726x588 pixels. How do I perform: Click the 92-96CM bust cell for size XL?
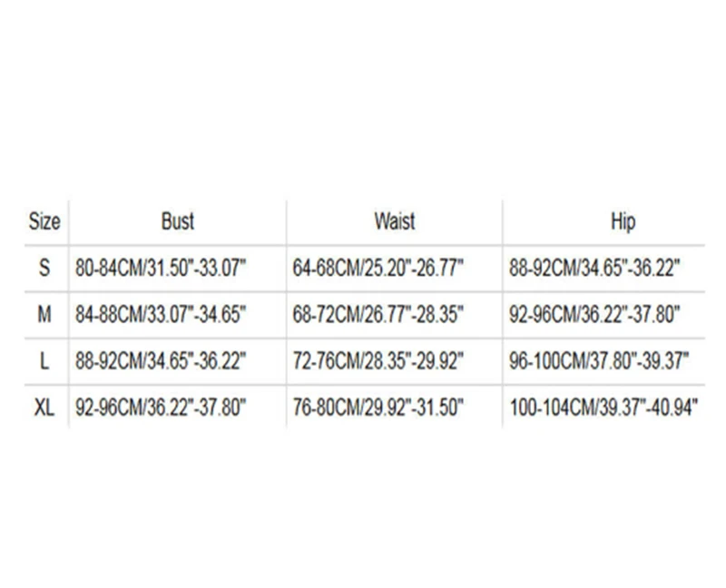(161, 409)
